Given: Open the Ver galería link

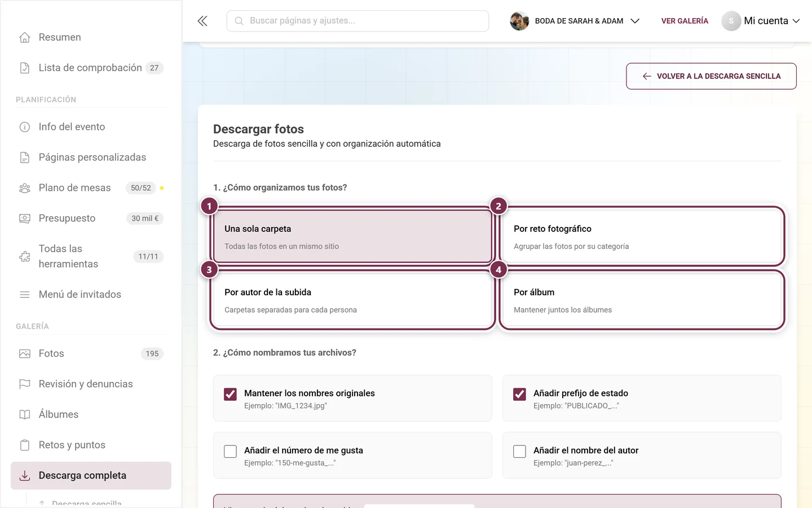Looking at the screenshot, I should point(685,21).
